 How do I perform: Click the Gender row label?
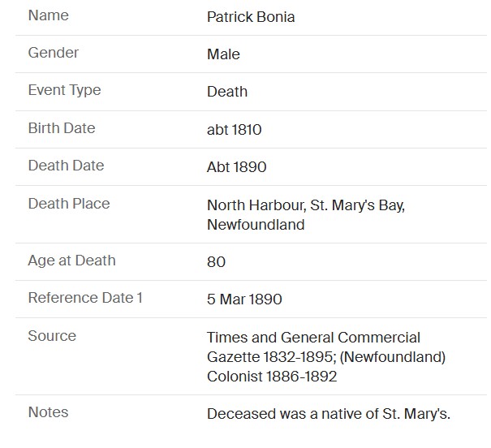(54, 53)
